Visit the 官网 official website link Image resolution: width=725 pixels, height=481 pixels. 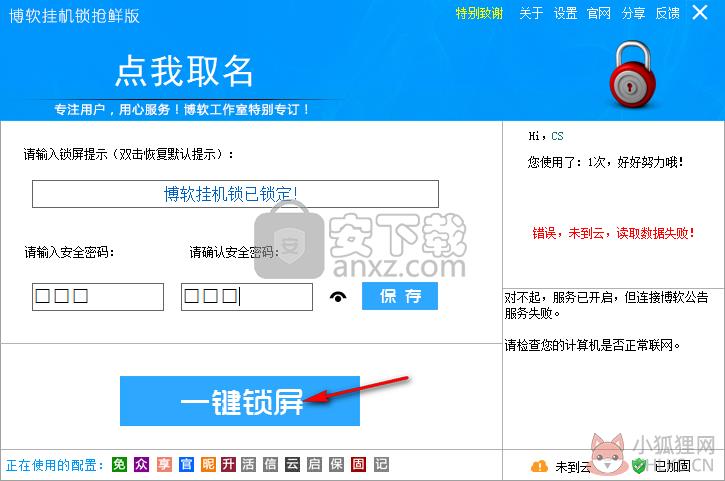pyautogui.click(x=599, y=13)
